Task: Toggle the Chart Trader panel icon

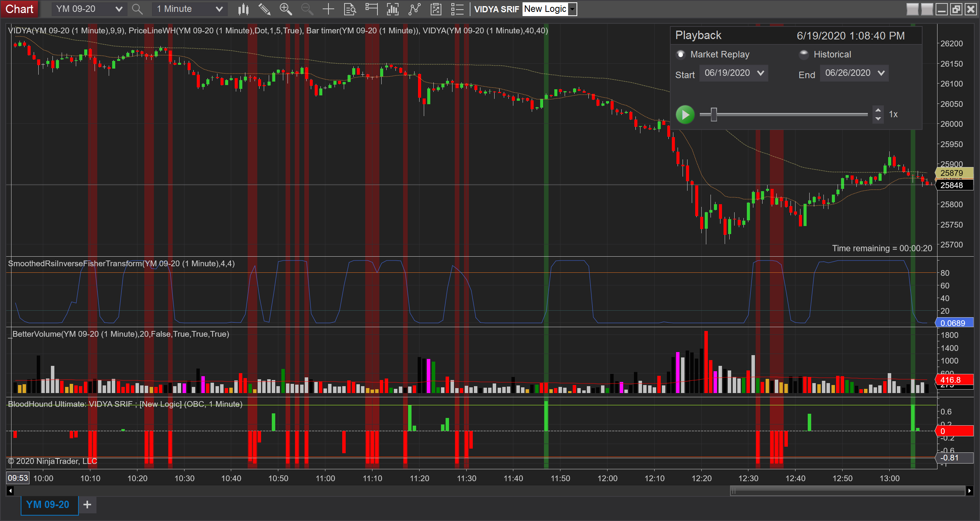Action: (371, 9)
